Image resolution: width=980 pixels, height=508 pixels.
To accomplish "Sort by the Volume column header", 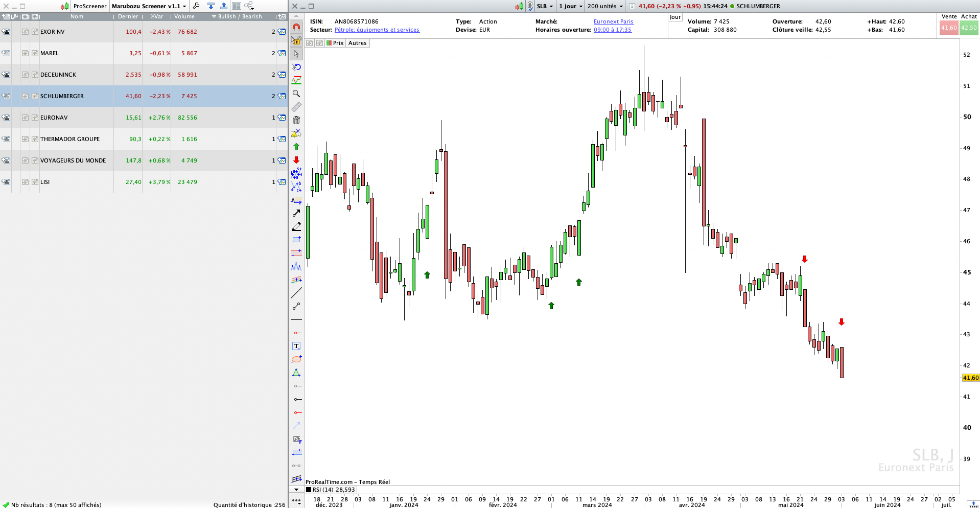I will (184, 16).
